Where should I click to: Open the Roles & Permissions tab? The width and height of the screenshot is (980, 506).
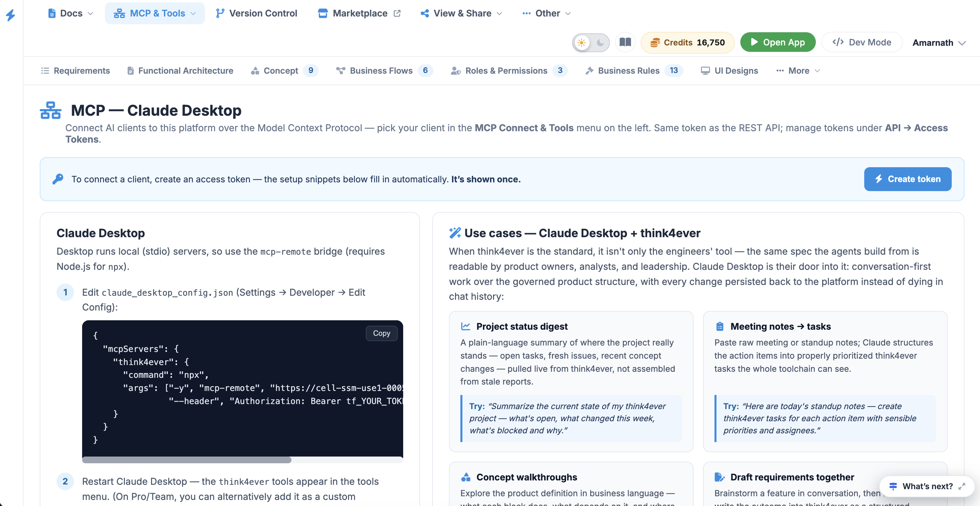(509, 71)
